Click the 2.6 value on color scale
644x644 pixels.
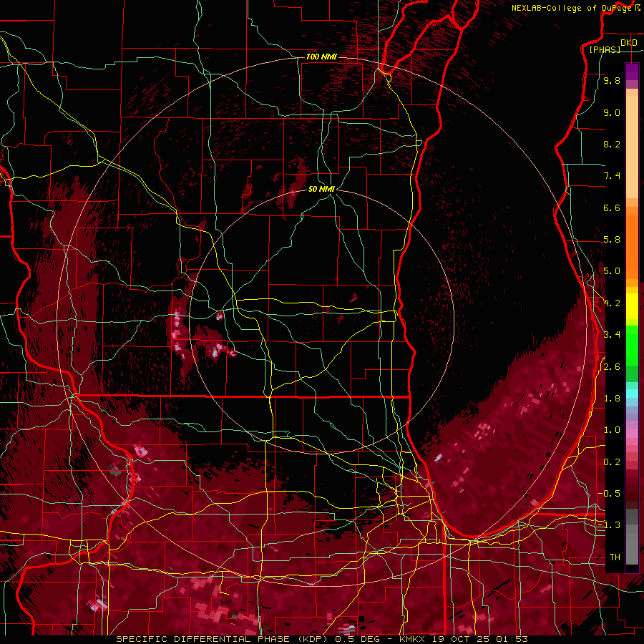point(612,367)
